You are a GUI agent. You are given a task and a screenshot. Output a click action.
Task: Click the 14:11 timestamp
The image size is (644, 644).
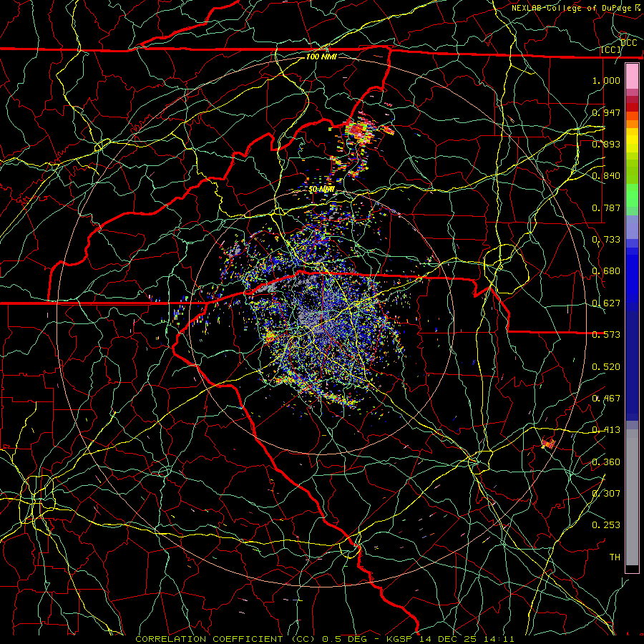pyautogui.click(x=498, y=639)
